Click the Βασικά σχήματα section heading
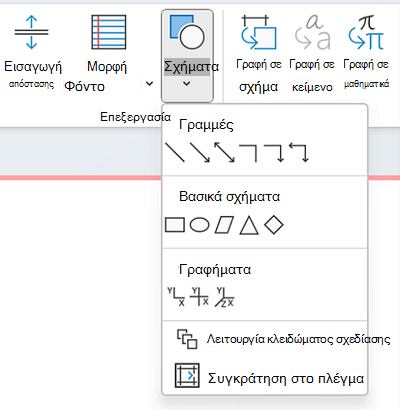400x410 pixels. pyautogui.click(x=229, y=197)
